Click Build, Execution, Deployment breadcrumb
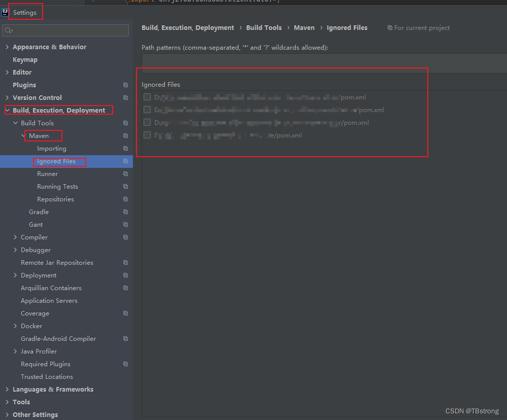 pyautogui.click(x=188, y=28)
